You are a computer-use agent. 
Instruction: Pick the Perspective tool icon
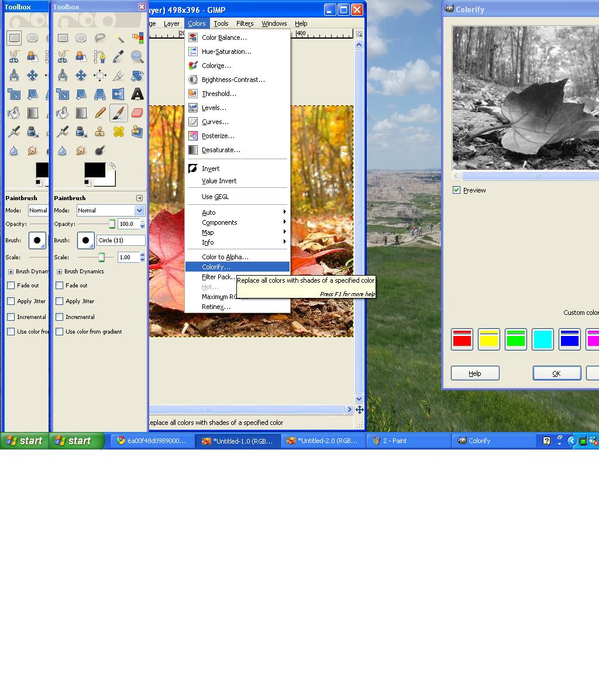(x=99, y=94)
